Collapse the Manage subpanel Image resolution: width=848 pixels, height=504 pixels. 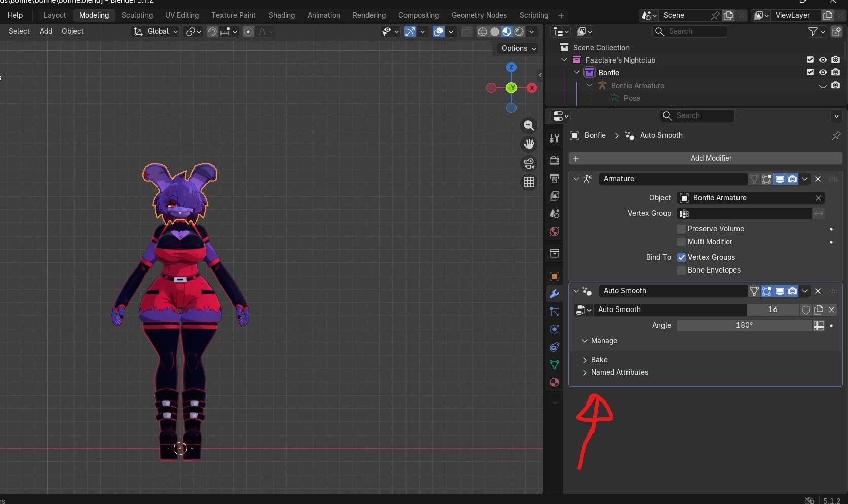point(585,341)
